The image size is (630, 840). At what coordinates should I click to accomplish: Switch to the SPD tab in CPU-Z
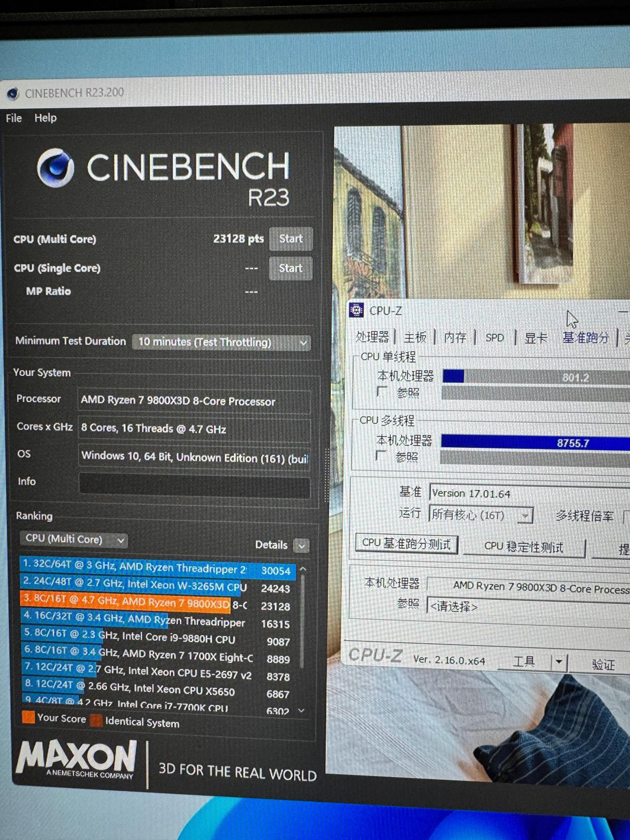495,338
